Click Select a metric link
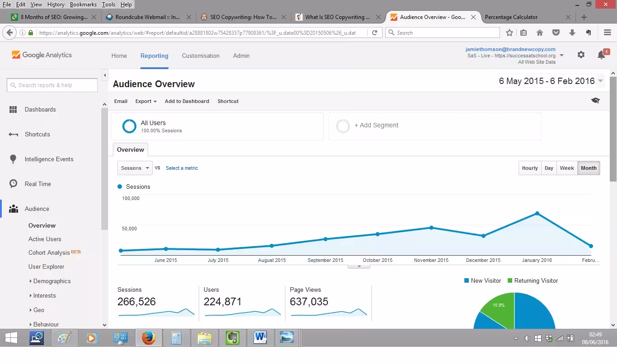The image size is (617, 364). (x=182, y=168)
